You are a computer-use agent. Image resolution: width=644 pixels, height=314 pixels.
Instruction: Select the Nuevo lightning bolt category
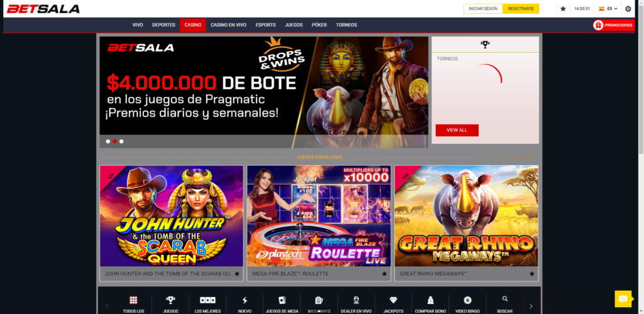(245, 304)
